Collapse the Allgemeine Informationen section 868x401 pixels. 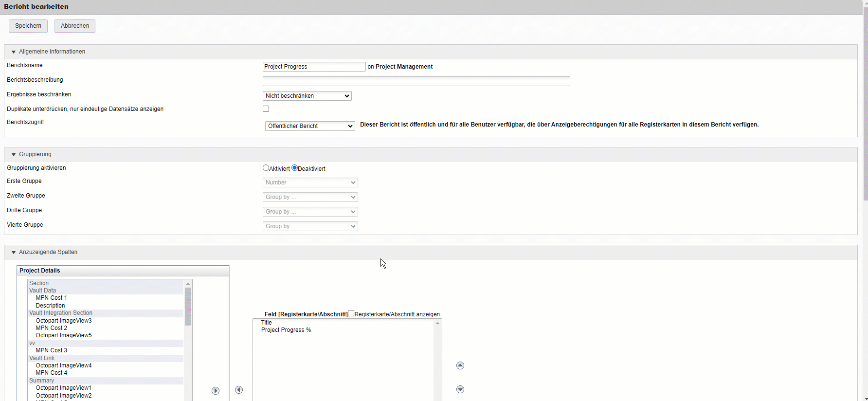pyautogui.click(x=14, y=52)
